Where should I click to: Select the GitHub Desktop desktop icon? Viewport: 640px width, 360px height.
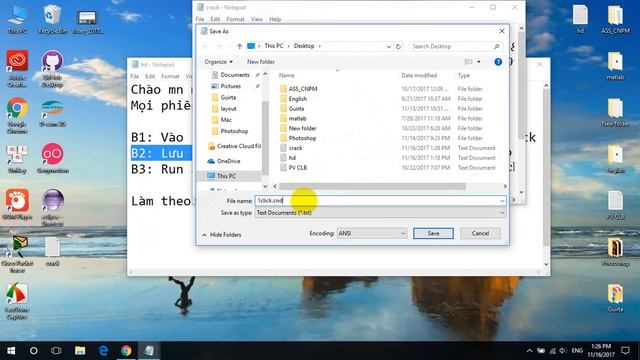(52, 69)
